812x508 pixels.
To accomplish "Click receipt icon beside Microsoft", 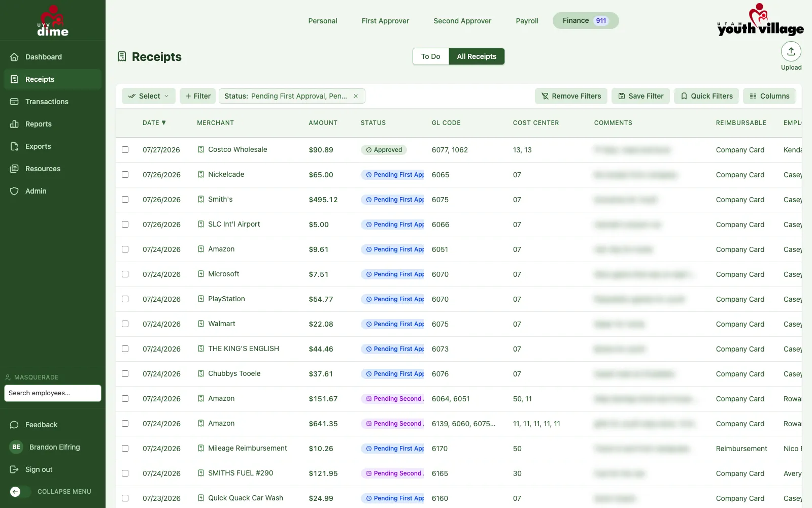I will click(201, 274).
